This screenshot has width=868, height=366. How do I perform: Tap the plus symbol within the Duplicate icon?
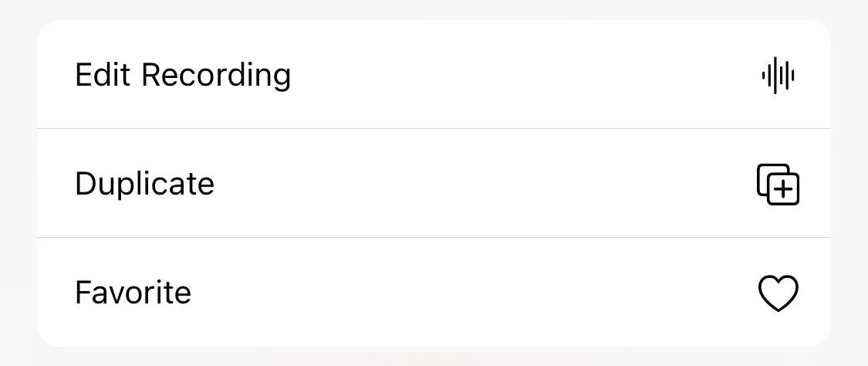pos(782,190)
